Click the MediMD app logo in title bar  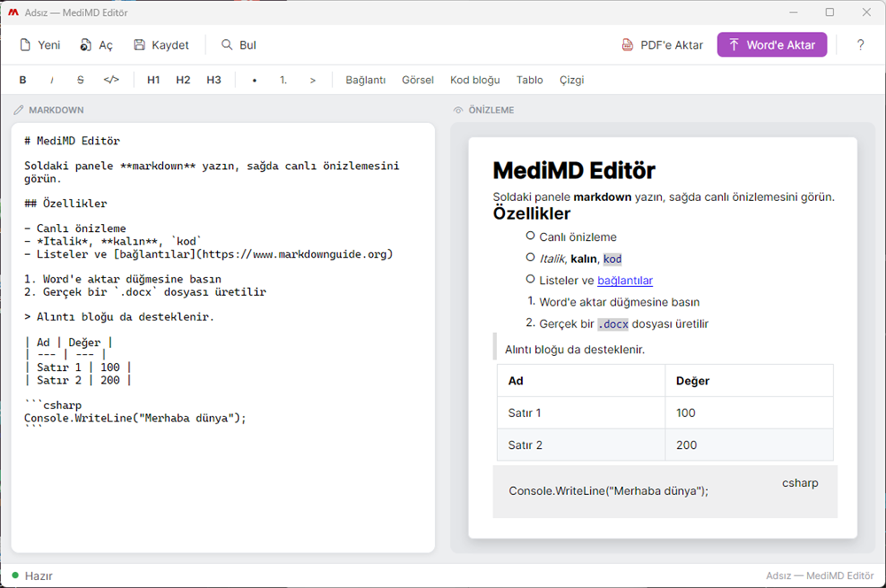click(x=13, y=12)
